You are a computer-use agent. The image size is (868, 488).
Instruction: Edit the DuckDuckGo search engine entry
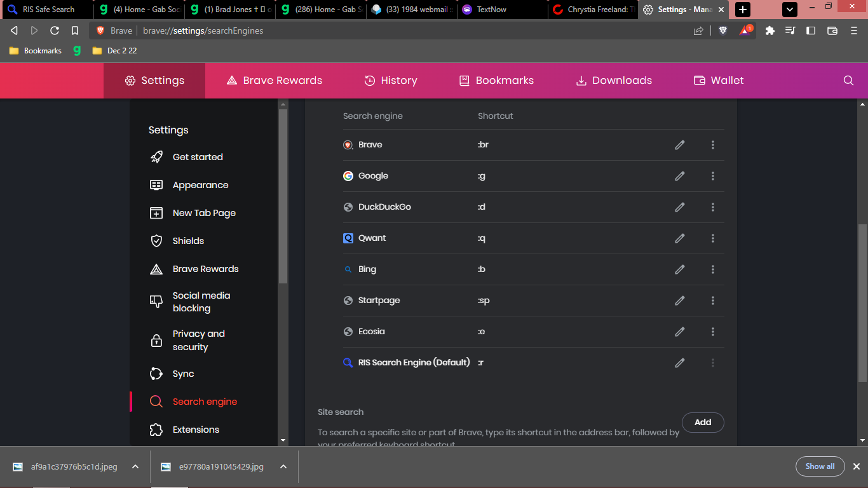679,207
